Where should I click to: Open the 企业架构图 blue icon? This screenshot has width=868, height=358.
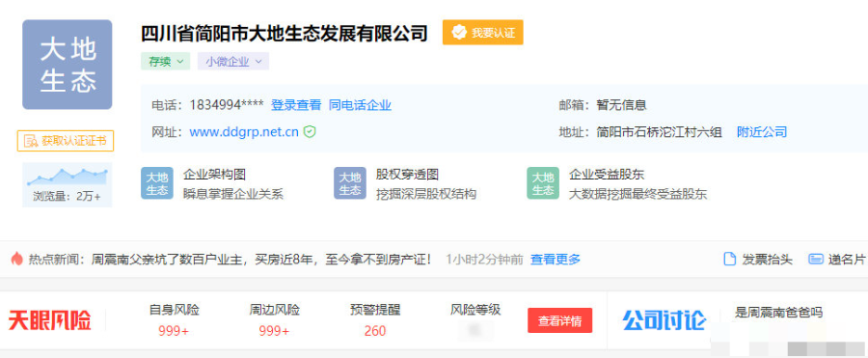pyautogui.click(x=156, y=183)
